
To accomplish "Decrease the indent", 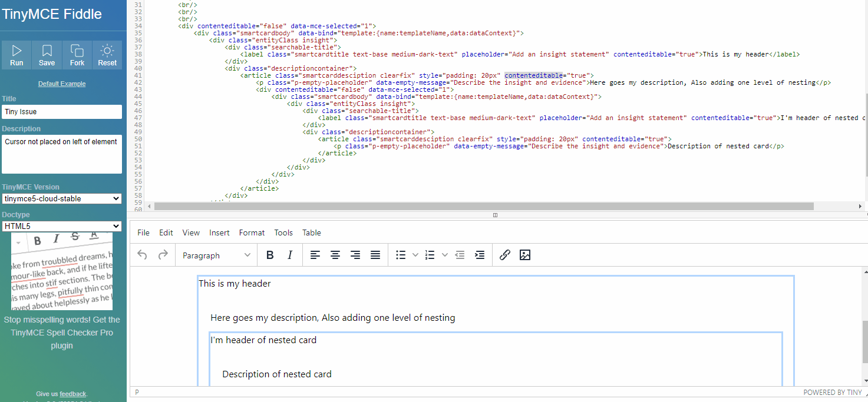I will pyautogui.click(x=460, y=255).
